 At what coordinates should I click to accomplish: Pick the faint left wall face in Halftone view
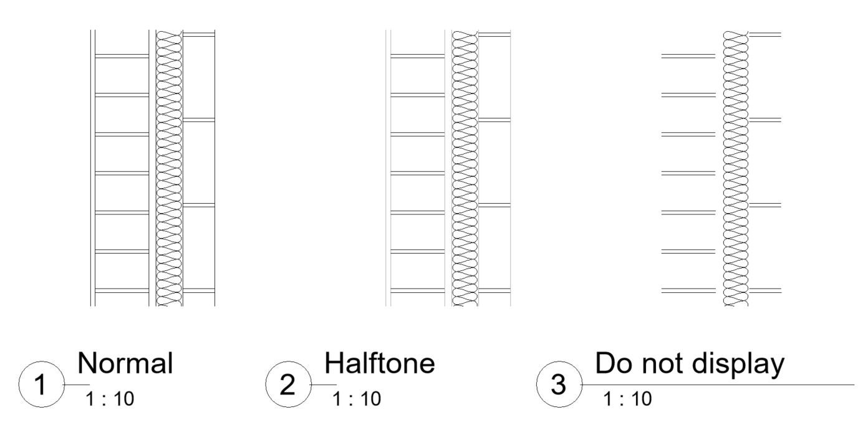click(387, 168)
